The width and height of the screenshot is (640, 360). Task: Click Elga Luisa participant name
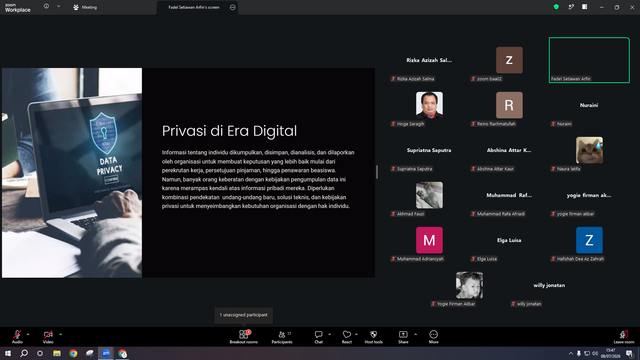click(509, 240)
